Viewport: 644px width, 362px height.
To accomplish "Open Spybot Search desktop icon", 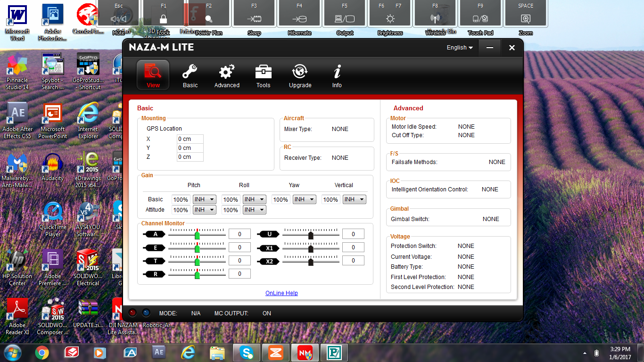I will point(53,72).
